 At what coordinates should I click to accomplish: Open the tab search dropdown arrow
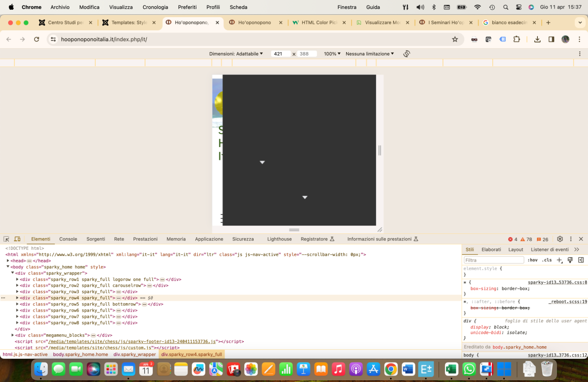tap(580, 23)
